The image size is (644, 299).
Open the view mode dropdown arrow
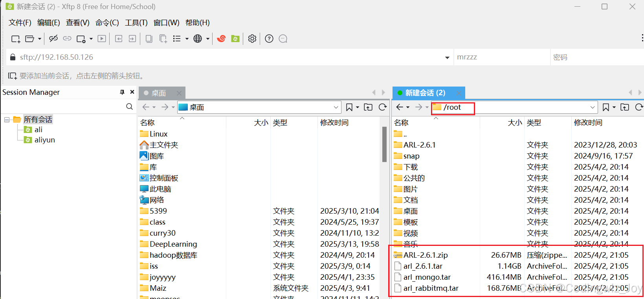coord(187,39)
